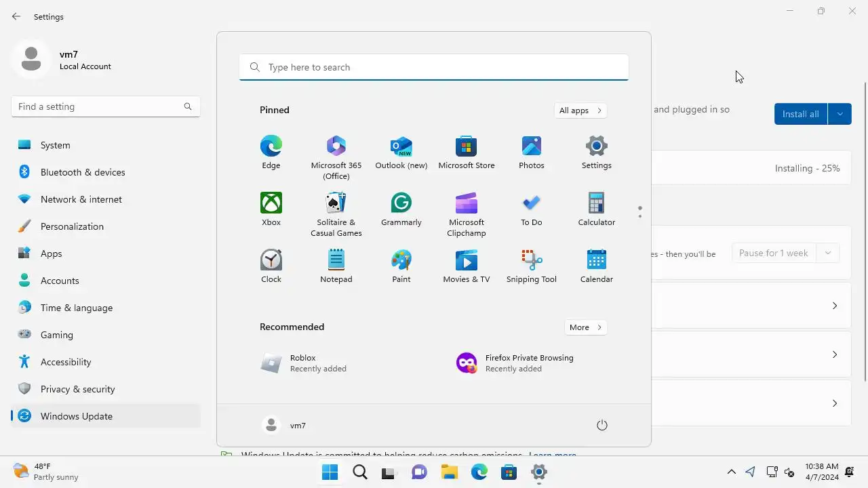Select Privacy & security category

106,389
